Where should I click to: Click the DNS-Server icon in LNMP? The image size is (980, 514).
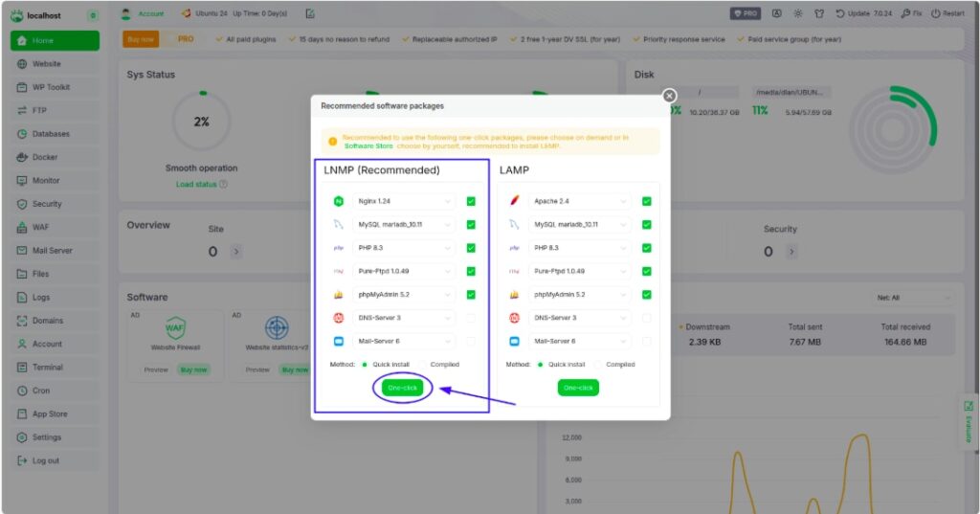tap(338, 318)
